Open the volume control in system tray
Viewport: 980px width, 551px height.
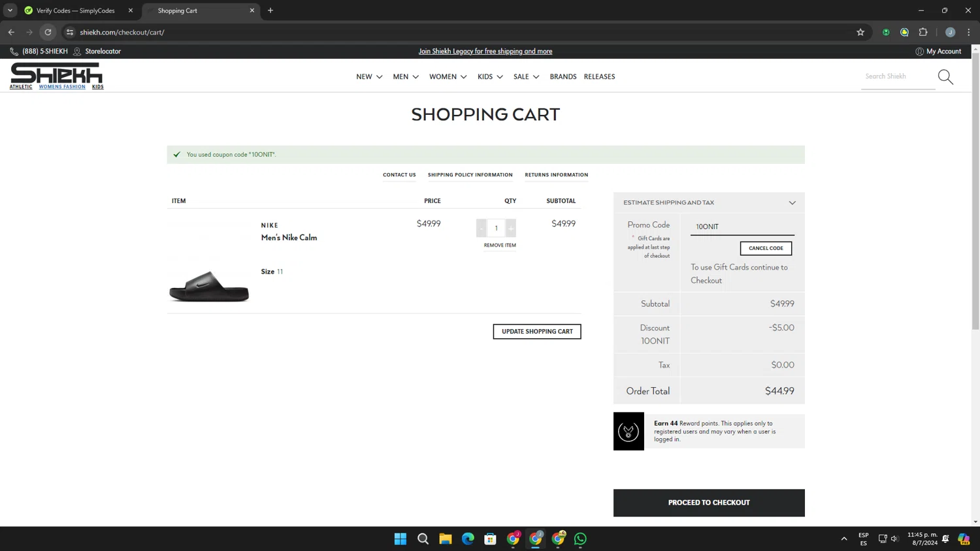tap(894, 539)
